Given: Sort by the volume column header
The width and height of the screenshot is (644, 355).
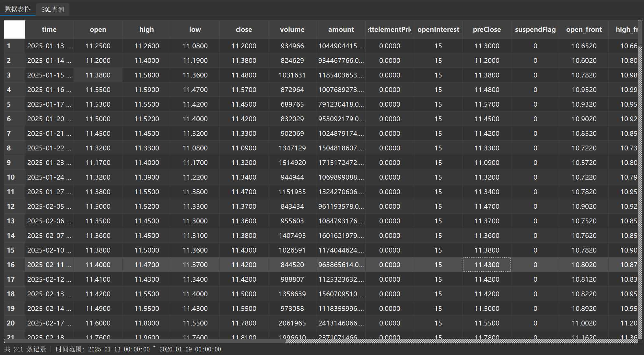Looking at the screenshot, I should tap(292, 30).
